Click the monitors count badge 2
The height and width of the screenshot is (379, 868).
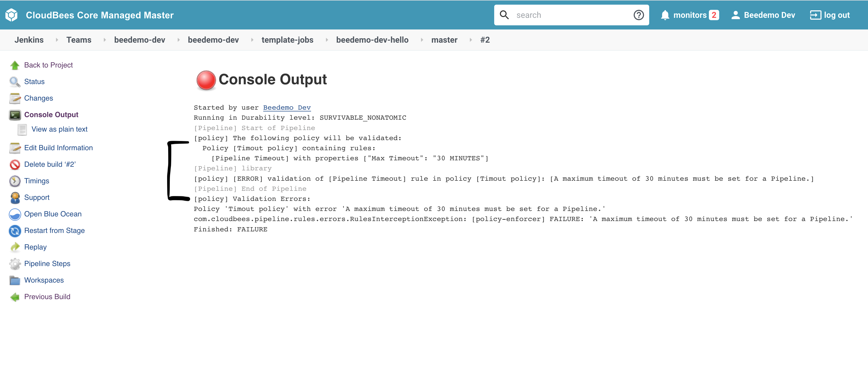pyautogui.click(x=714, y=15)
